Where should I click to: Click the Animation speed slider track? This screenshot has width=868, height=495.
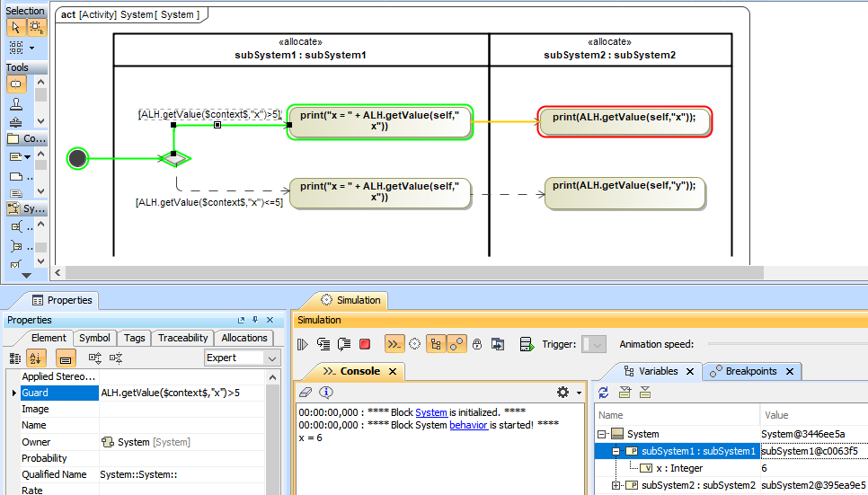782,344
